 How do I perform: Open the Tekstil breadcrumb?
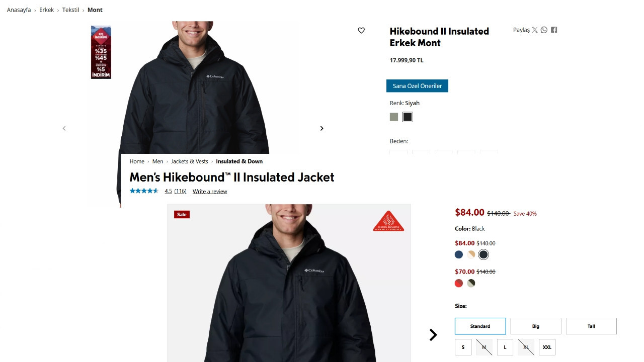pyautogui.click(x=71, y=10)
